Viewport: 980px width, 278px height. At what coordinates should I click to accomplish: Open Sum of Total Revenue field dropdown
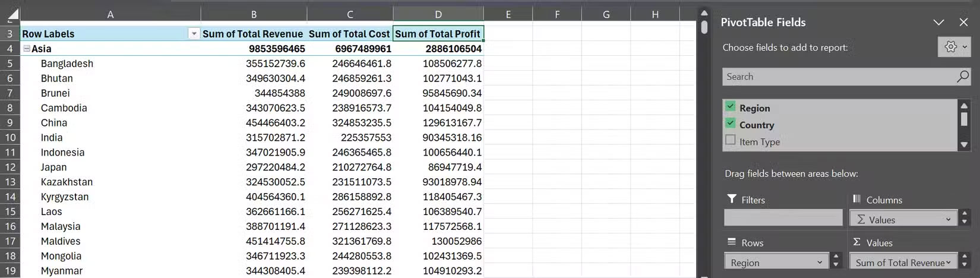click(948, 263)
